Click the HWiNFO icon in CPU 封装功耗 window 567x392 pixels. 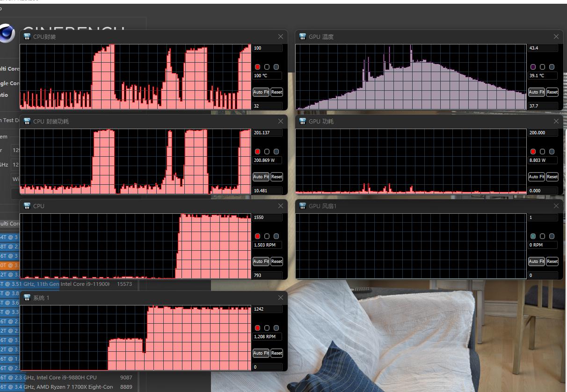27,121
